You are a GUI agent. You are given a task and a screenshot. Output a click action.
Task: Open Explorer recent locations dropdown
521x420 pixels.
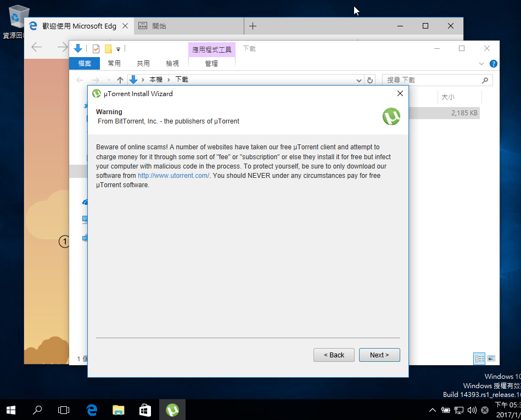(x=109, y=80)
